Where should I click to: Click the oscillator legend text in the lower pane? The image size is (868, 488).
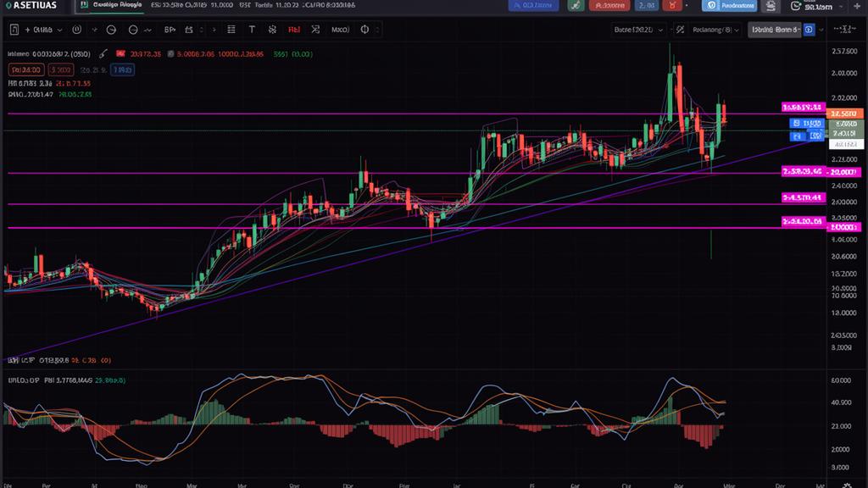[x=66, y=380]
